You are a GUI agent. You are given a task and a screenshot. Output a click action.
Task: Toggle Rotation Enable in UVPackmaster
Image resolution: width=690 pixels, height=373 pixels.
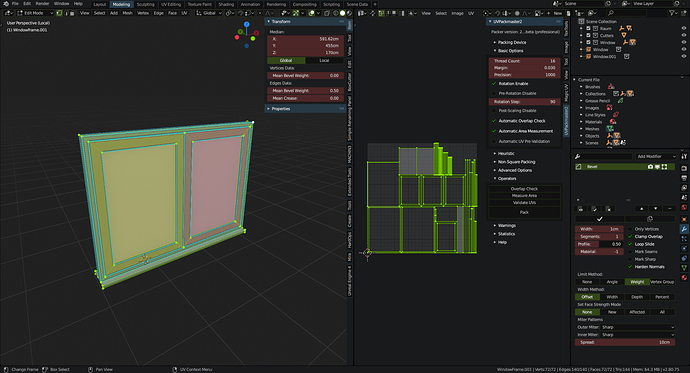(x=494, y=84)
